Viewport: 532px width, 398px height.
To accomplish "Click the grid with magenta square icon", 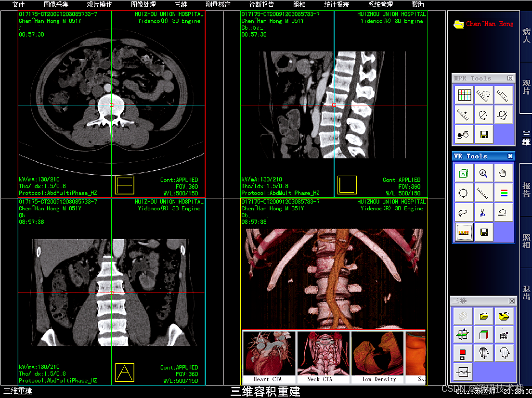I will click(x=504, y=335).
